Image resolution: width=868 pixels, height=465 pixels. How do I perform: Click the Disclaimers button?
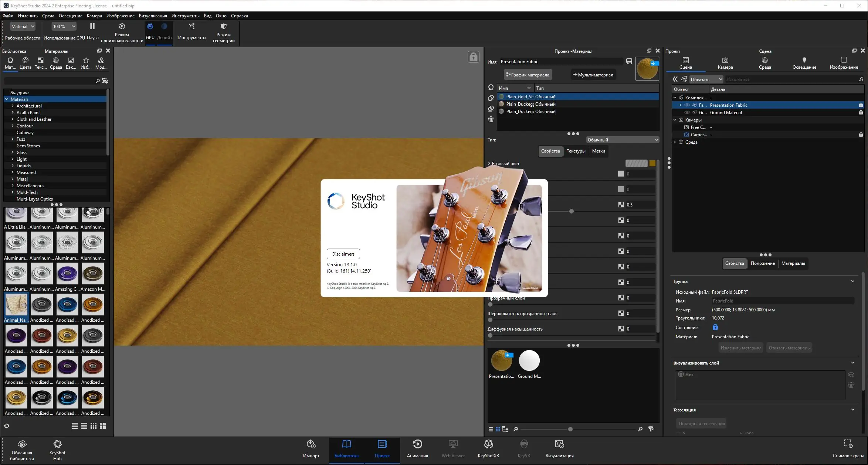coord(343,254)
